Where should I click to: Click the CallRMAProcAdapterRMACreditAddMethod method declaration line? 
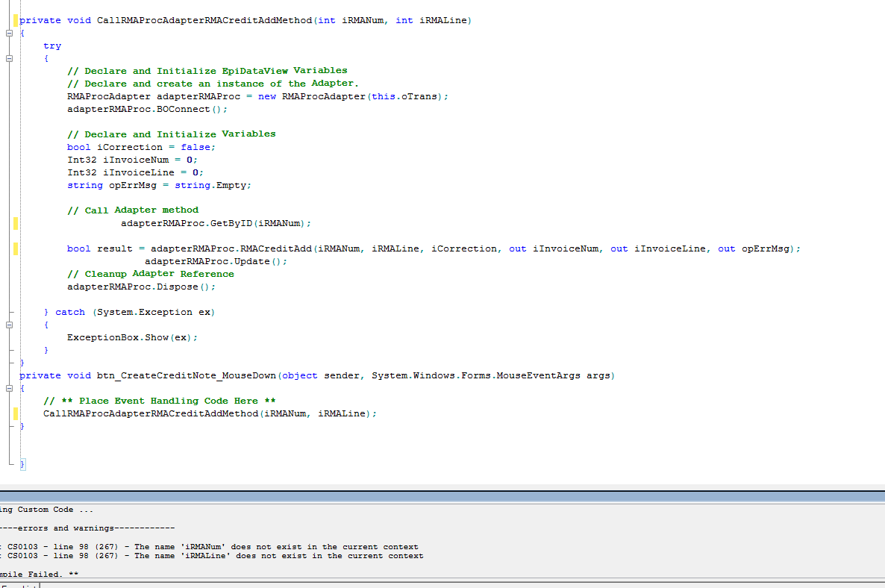tap(246, 20)
